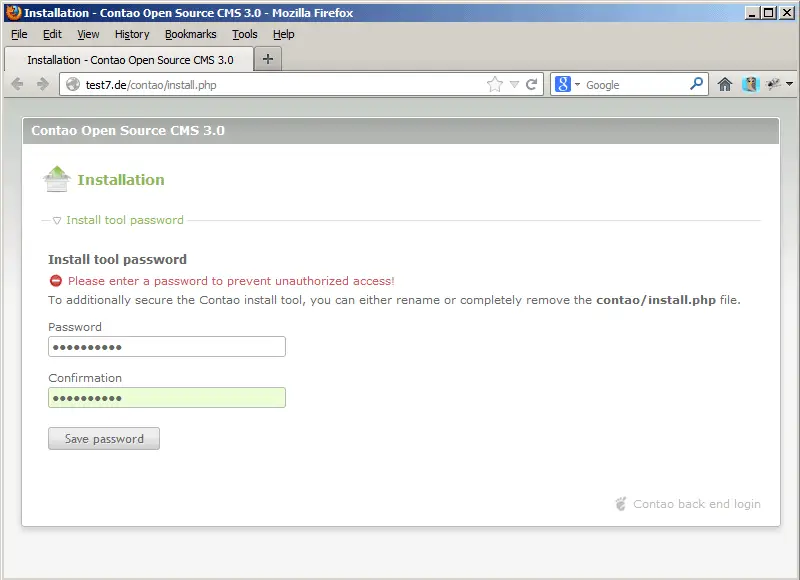Click the magnifying glass search icon
800x580 pixels.
pyautogui.click(x=696, y=84)
